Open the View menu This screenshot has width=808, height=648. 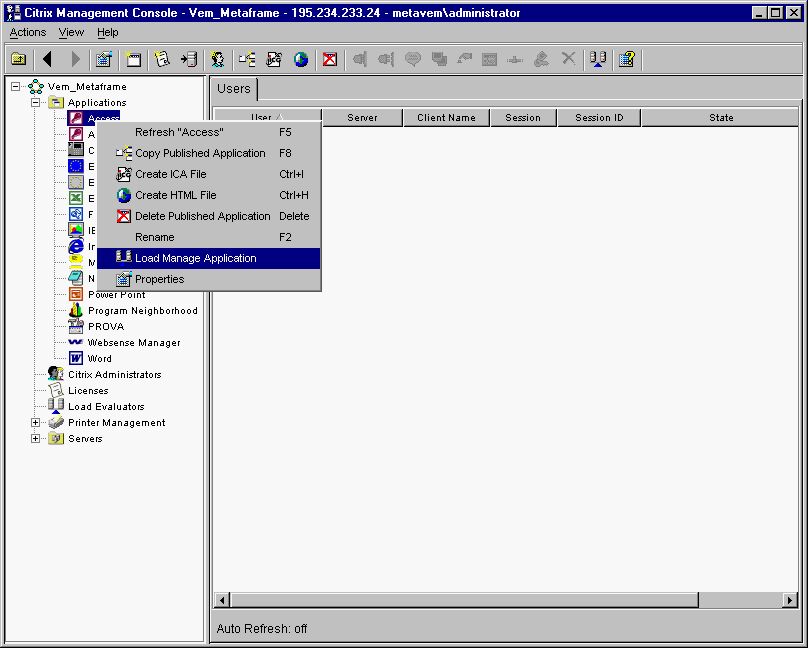coord(71,32)
